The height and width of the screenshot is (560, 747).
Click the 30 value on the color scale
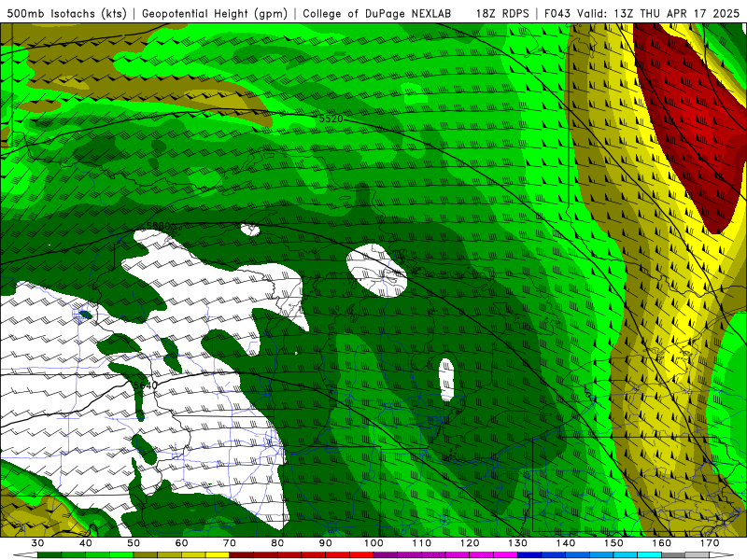click(x=37, y=543)
